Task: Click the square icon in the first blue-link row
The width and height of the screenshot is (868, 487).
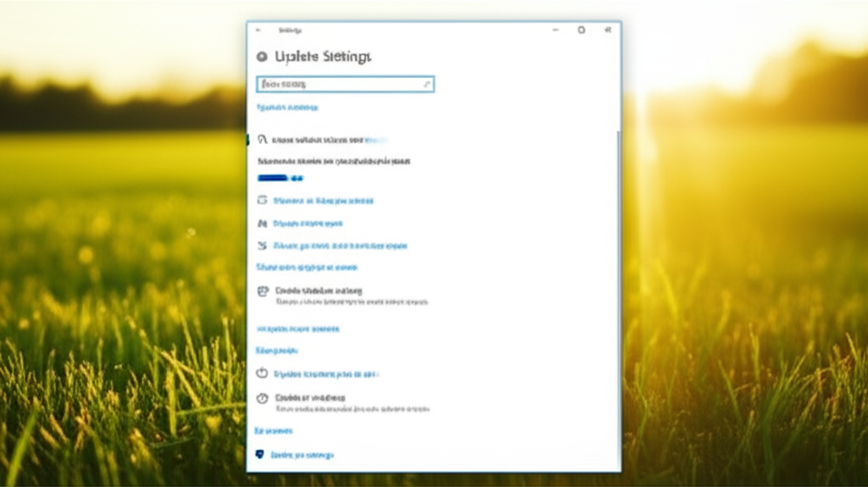Action: point(262,201)
